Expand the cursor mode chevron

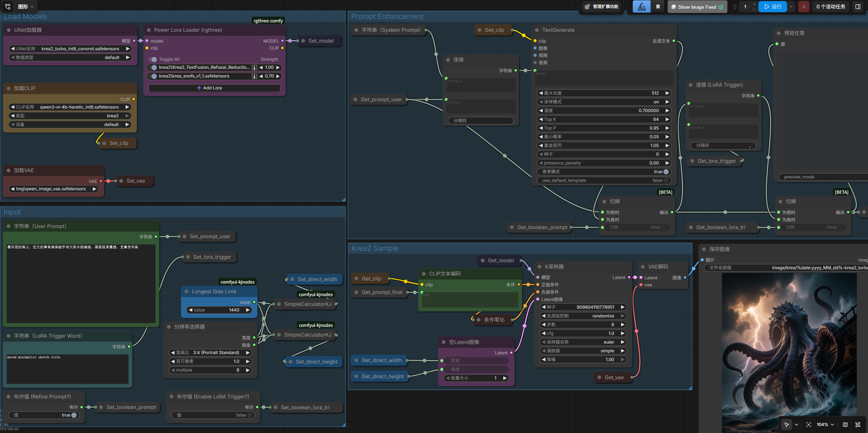pos(796,425)
